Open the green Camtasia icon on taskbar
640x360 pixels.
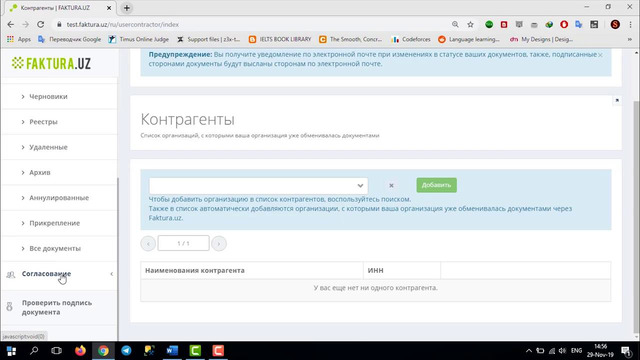195,351
